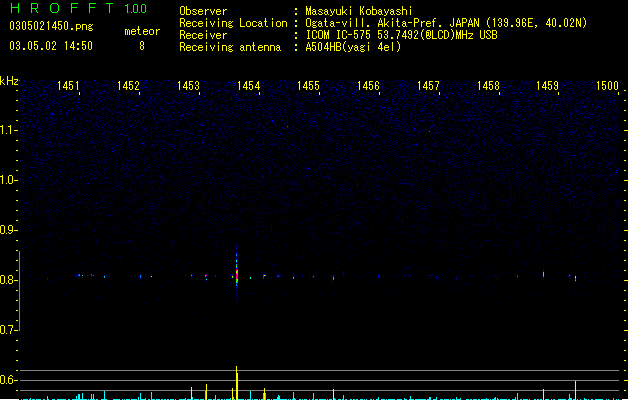Screen dimensions: 629x400
Task: Click the Receiving Location label
Action: 233,23
